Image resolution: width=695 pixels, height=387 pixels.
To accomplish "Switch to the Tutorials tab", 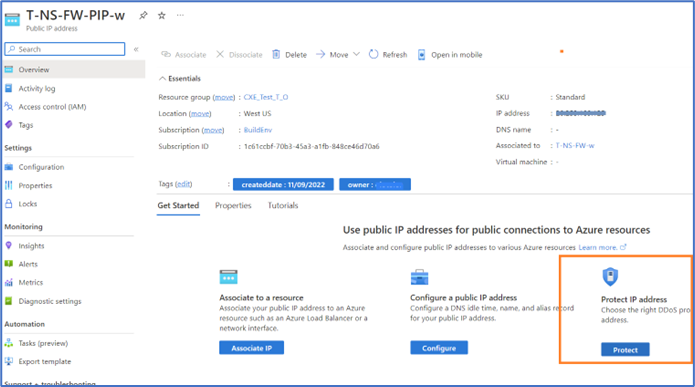I will pos(283,205).
